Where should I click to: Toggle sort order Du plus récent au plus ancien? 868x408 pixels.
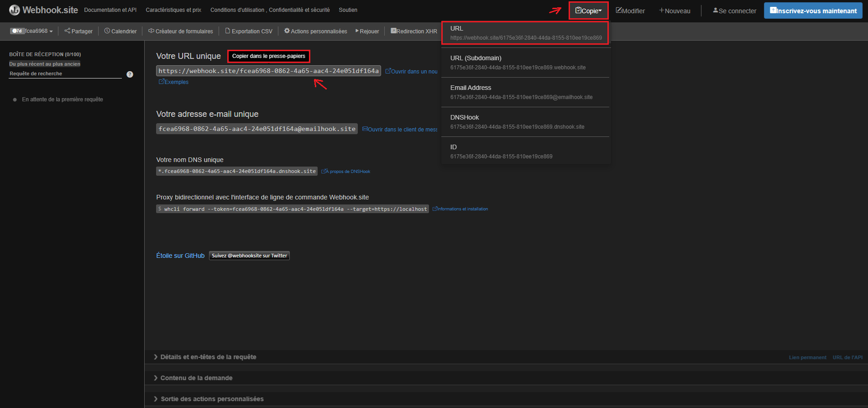(x=45, y=64)
